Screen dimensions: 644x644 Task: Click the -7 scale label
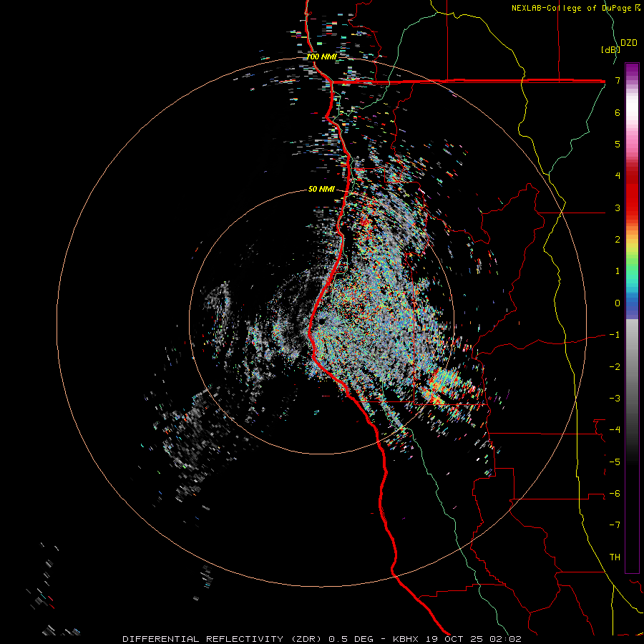pos(615,525)
